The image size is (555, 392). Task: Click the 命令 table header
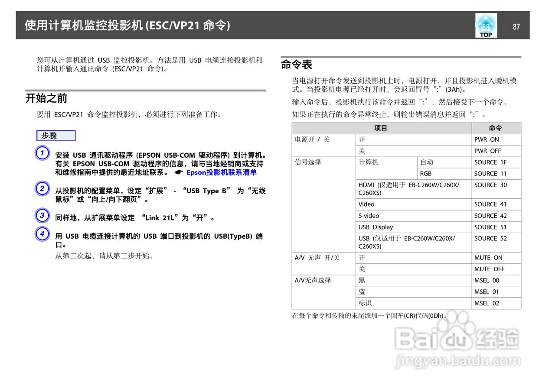click(x=496, y=128)
